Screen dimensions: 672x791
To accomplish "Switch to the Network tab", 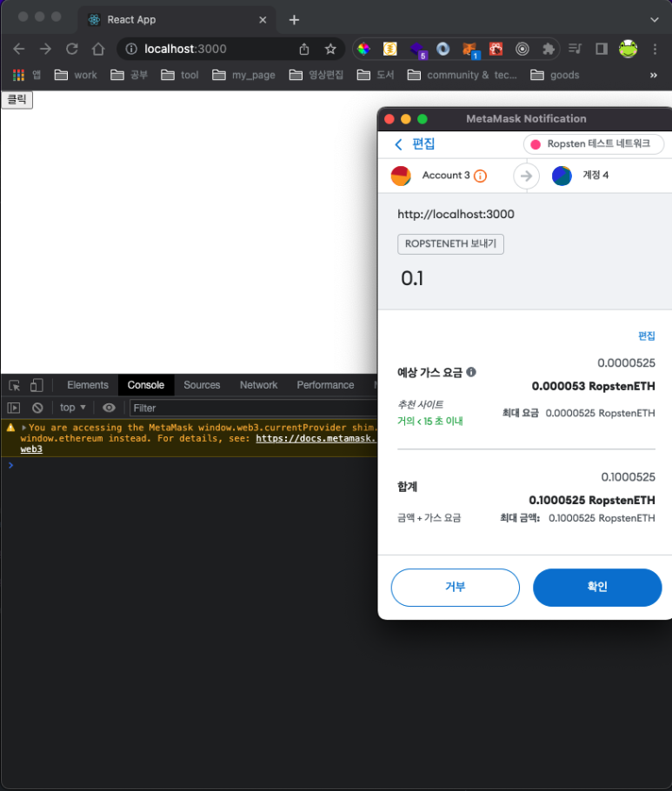I will 258,385.
